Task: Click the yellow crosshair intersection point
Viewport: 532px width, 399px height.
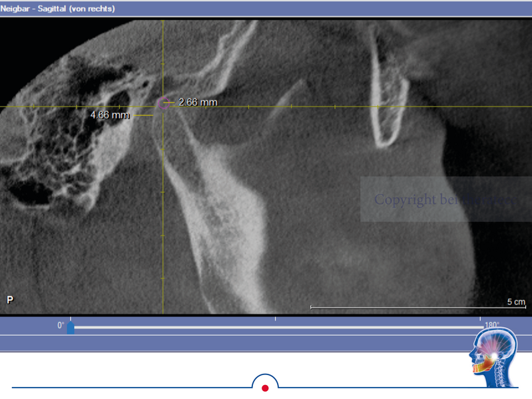Action: tap(163, 106)
